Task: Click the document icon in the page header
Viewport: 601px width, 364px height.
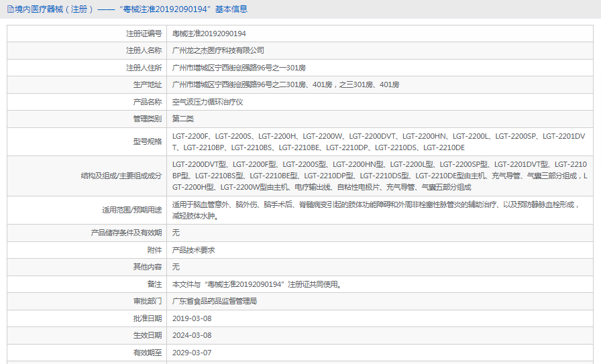Action: click(x=9, y=9)
